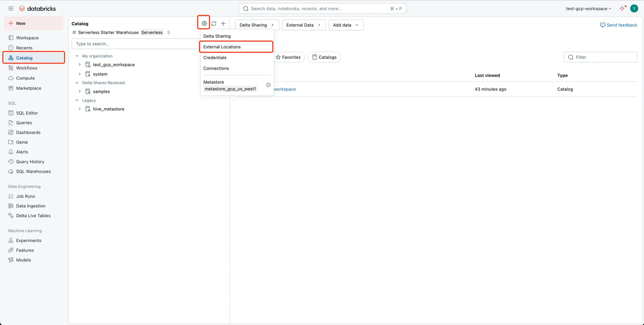Open metastore_gcp_us_west1 from the menu
The image size is (644, 325).
[230, 89]
